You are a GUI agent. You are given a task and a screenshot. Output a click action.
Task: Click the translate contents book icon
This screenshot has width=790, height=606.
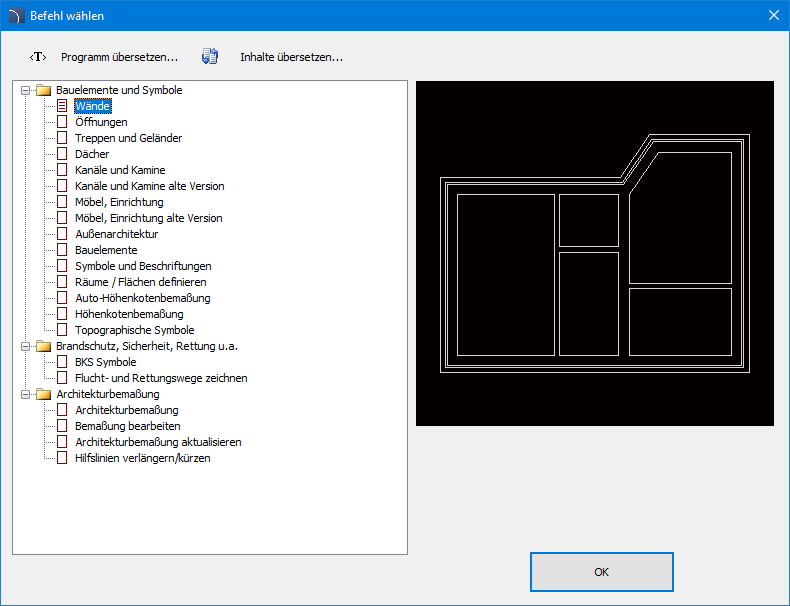click(210, 57)
